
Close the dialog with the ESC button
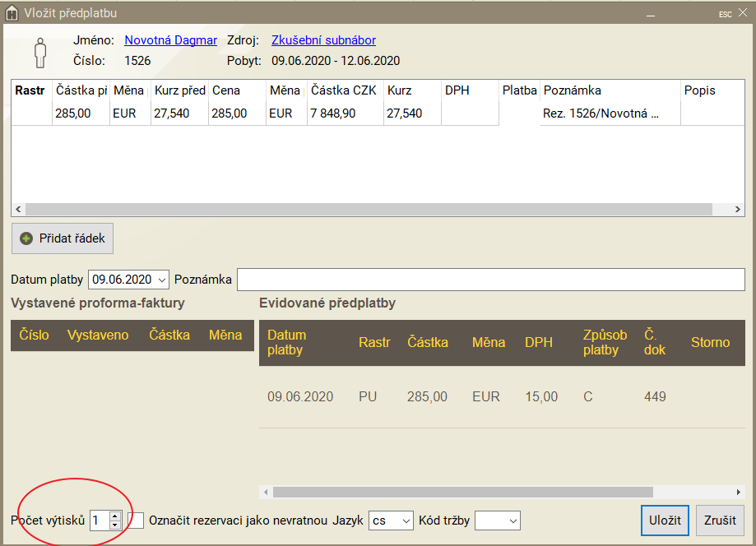point(725,14)
